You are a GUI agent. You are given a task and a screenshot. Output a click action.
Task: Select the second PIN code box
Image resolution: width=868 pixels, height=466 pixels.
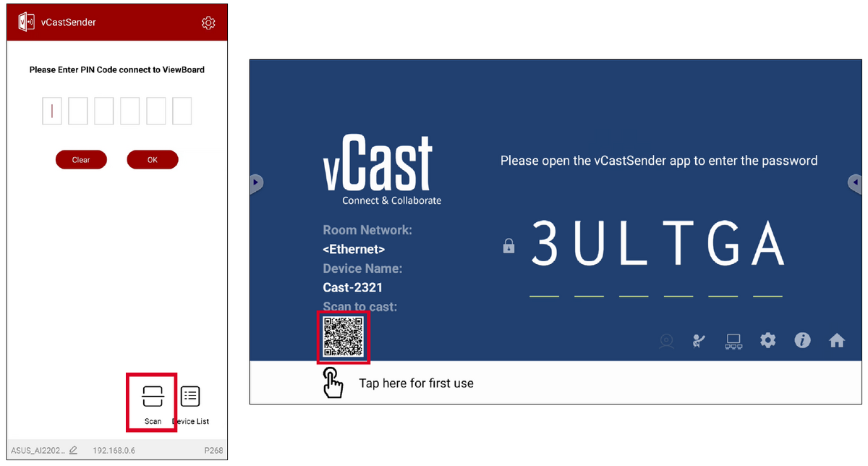[78, 111]
